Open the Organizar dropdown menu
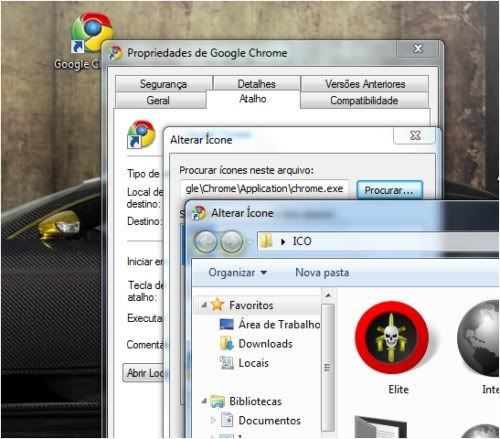The width and height of the screenshot is (500, 439). click(238, 272)
